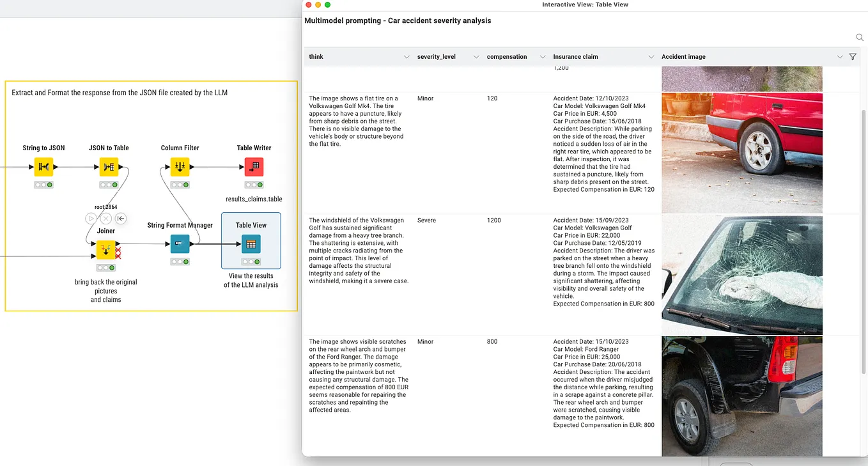Click the green status light under Table View

[256, 261]
